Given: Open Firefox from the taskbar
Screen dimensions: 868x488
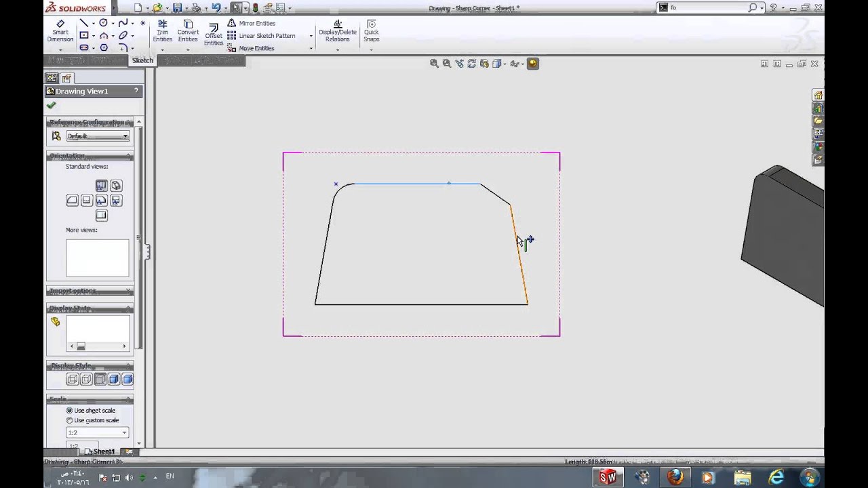Looking at the screenshot, I should [675, 477].
